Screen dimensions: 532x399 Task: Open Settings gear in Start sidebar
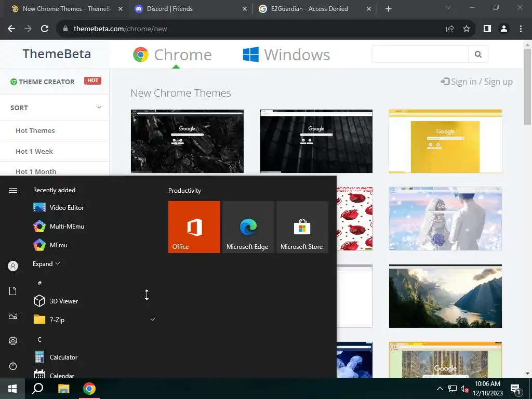click(13, 341)
